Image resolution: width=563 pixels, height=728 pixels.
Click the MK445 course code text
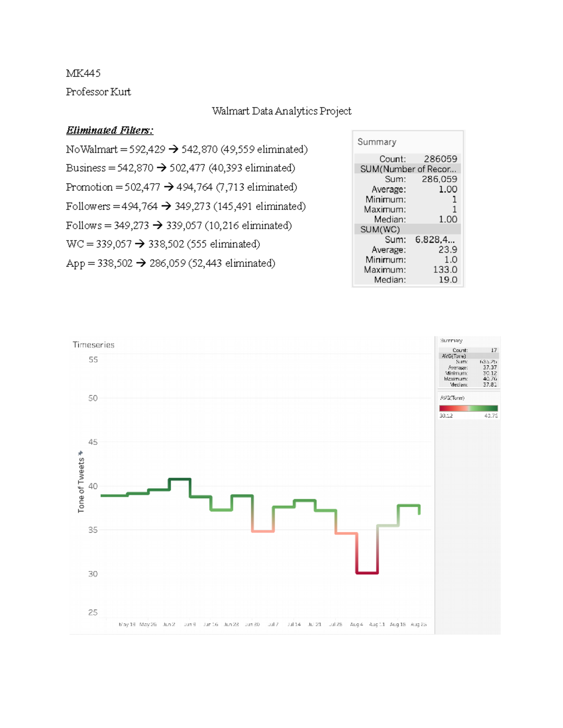tap(83, 73)
